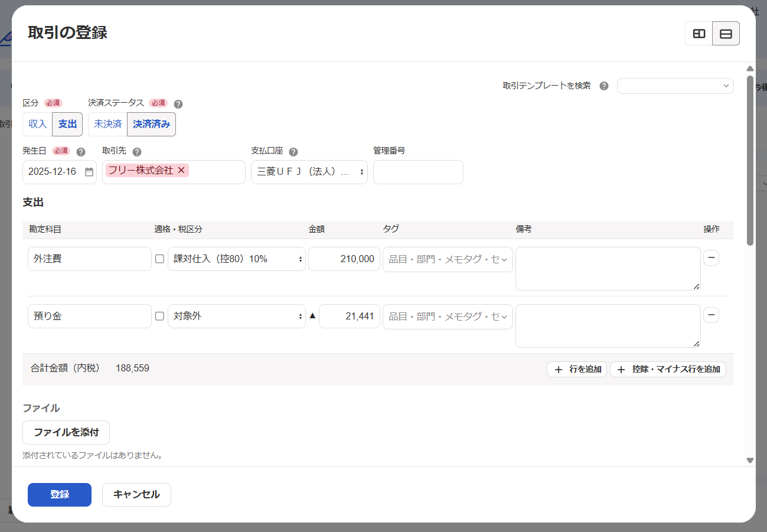Click the dialog scrollbar down arrow
Screen dimensions: 767x532
750,460
